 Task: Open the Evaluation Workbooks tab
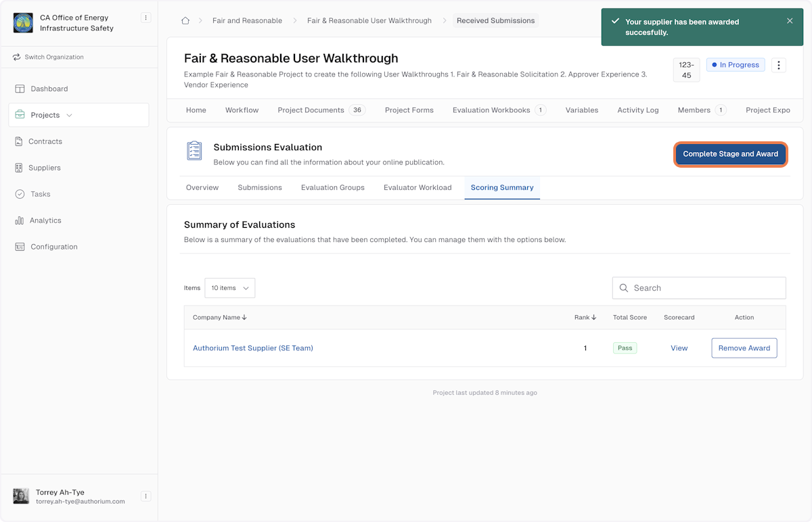[x=499, y=110]
